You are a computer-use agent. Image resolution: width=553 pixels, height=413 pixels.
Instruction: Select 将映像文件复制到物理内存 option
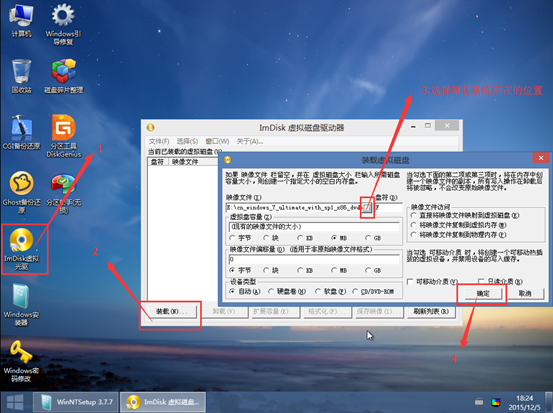[459, 235]
